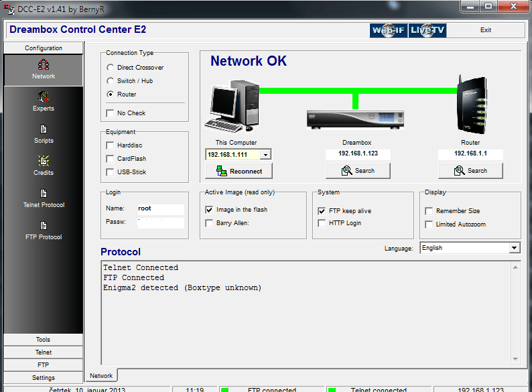
Task: Open the Telnet Protocol icon
Action: 44,194
